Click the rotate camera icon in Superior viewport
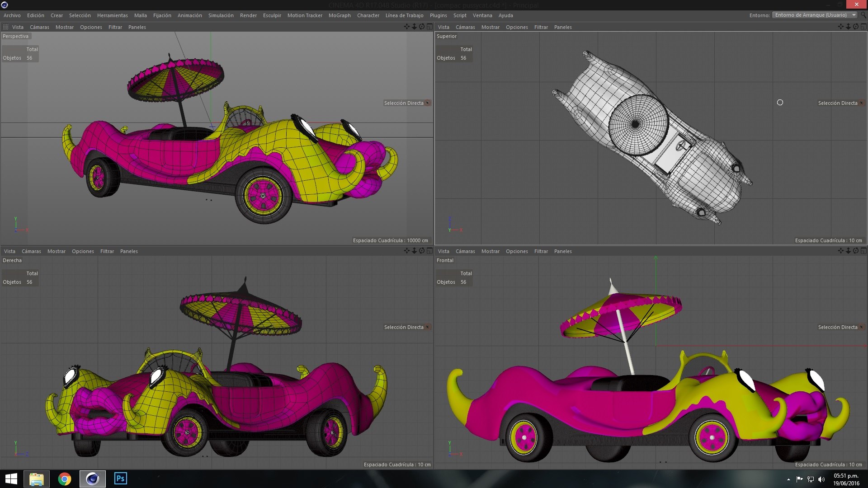Image resolution: width=868 pixels, height=488 pixels. (x=856, y=27)
